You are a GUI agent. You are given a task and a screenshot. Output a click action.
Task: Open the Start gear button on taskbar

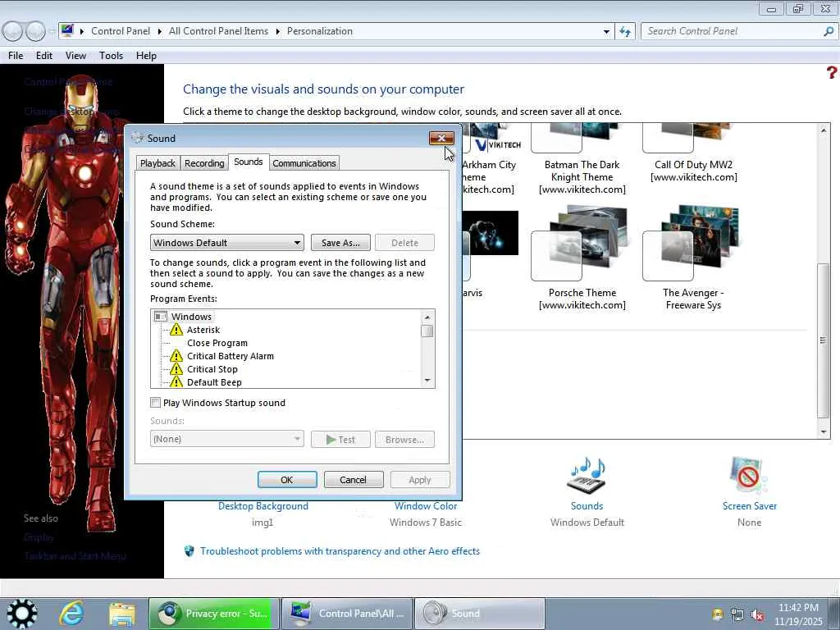point(21,614)
